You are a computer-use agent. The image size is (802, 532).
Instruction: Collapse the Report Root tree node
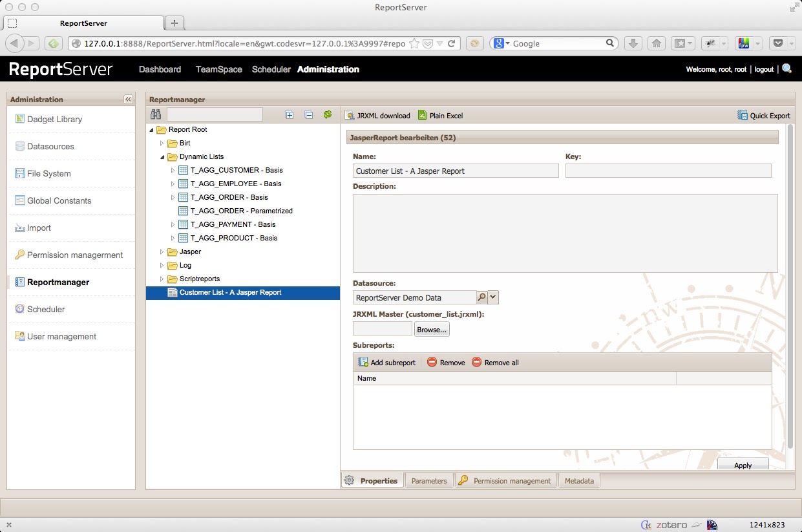151,130
